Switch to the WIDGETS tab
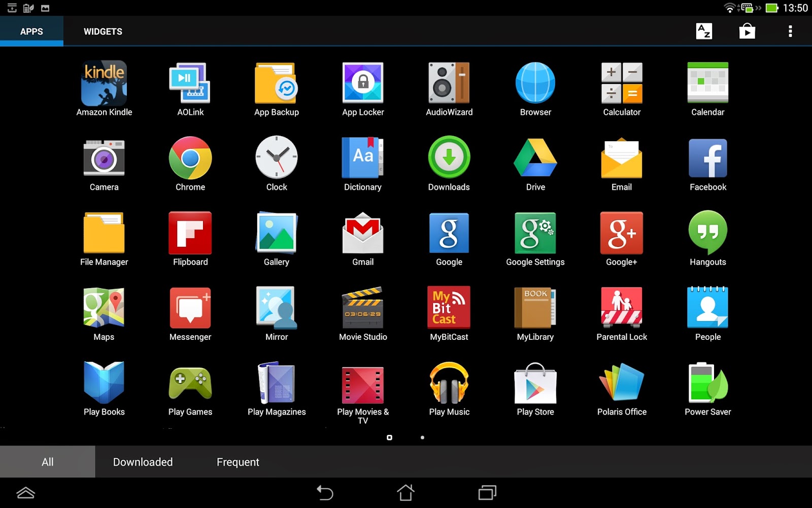Viewport: 812px width, 508px height. tap(103, 31)
